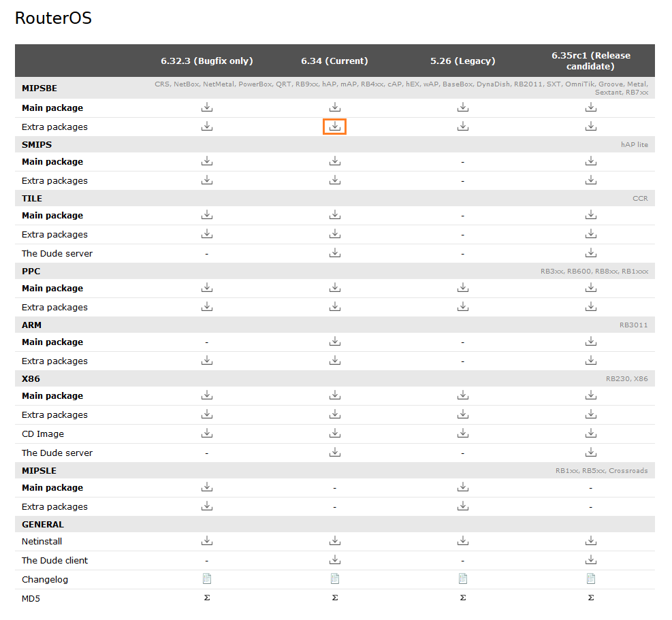Download TILE Dude server for 6.34 Current

(x=334, y=253)
